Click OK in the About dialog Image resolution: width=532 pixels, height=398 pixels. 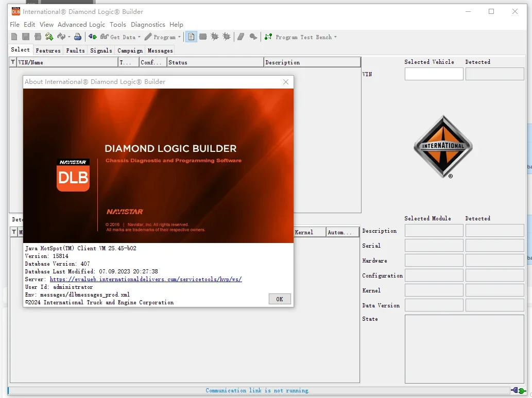coord(280,299)
